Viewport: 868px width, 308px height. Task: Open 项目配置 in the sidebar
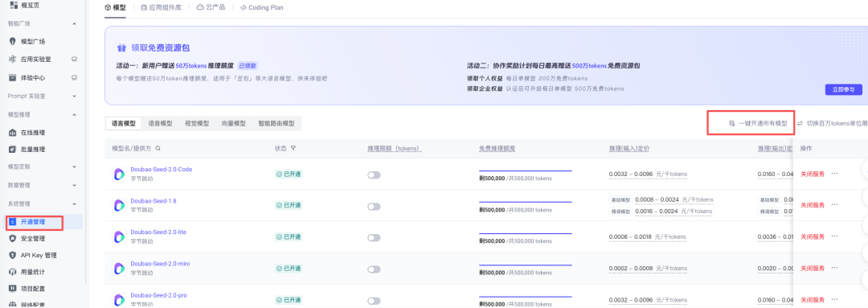tap(33, 289)
